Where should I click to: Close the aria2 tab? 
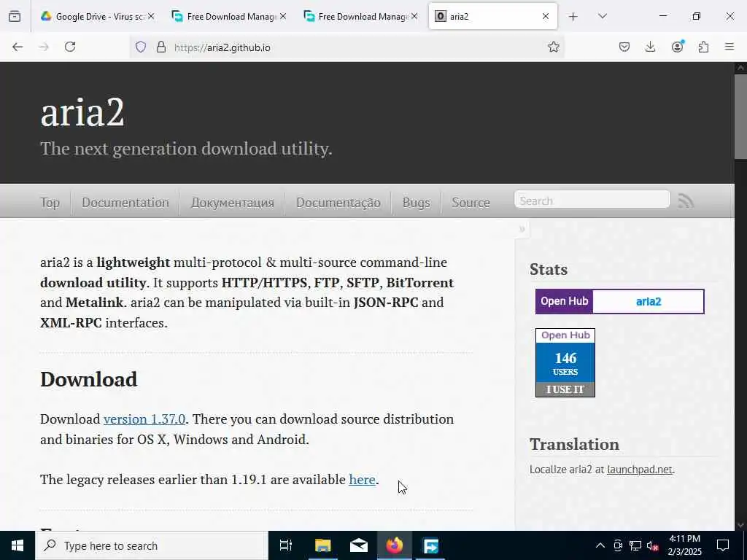[x=546, y=16]
